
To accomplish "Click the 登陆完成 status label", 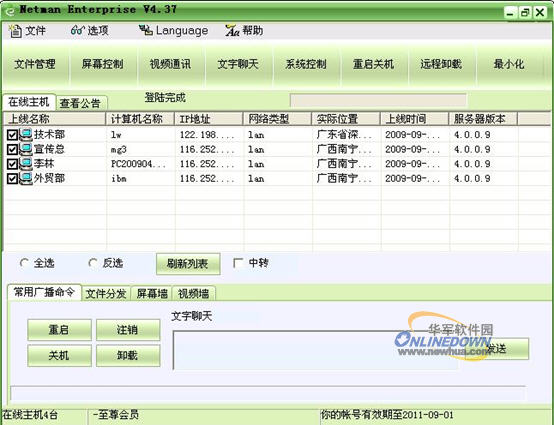I will click(165, 98).
